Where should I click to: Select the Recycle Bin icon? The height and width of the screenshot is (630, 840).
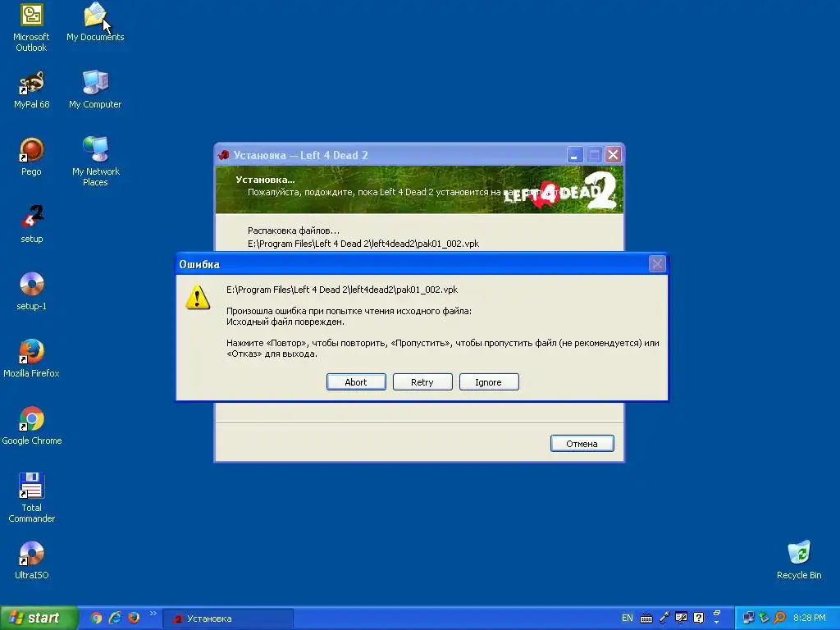[799, 560]
